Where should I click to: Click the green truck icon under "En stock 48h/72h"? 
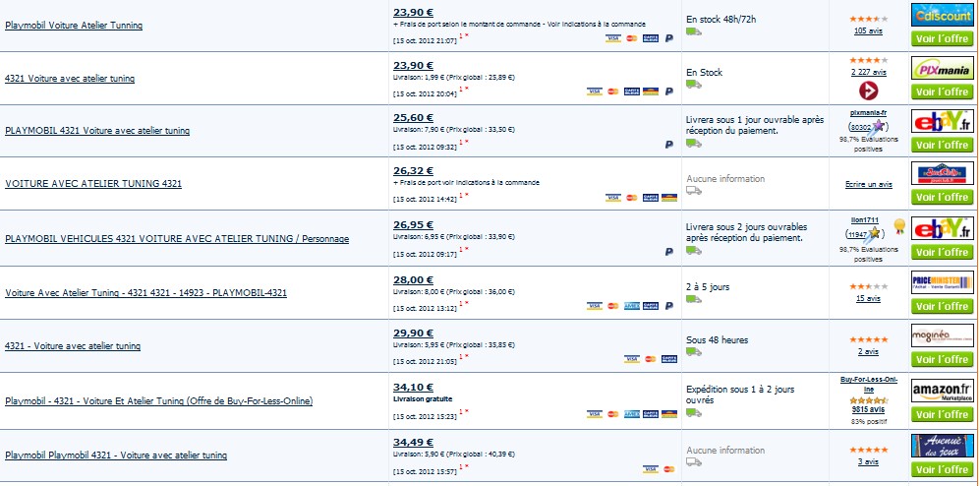coord(693,31)
